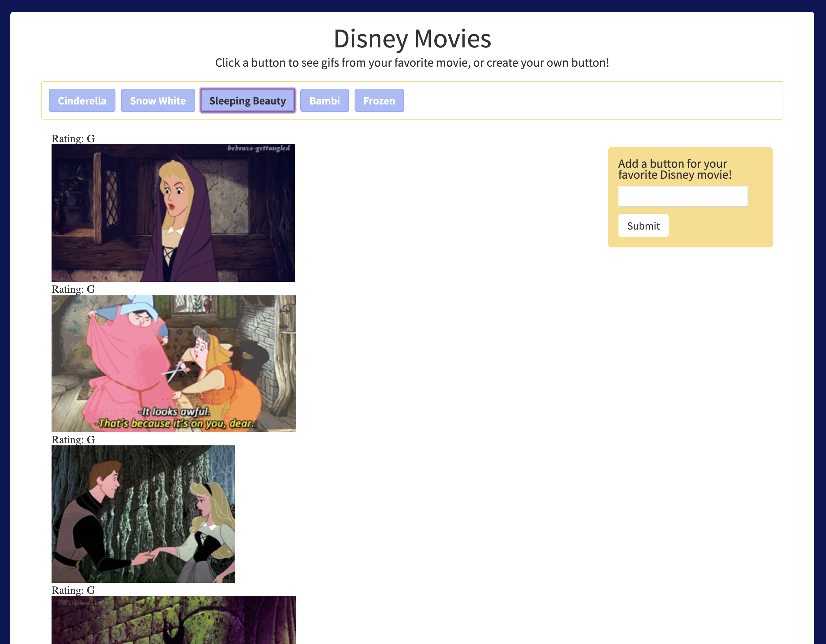Click Rating: G label above the fairies gif
826x644 pixels.
pos(73,289)
